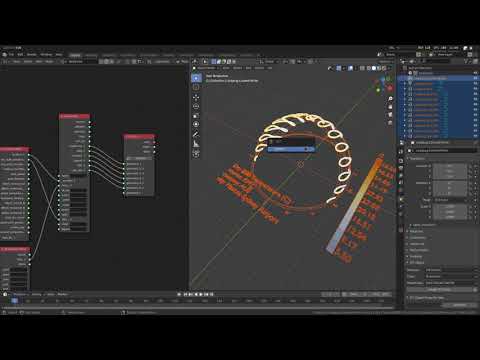Image resolution: width=480 pixels, height=360 pixels.
Task: Expand the Visibility panel
Action: click(x=416, y=257)
